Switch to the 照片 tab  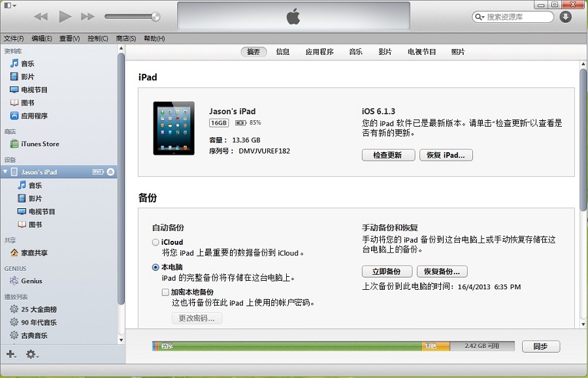pos(458,52)
